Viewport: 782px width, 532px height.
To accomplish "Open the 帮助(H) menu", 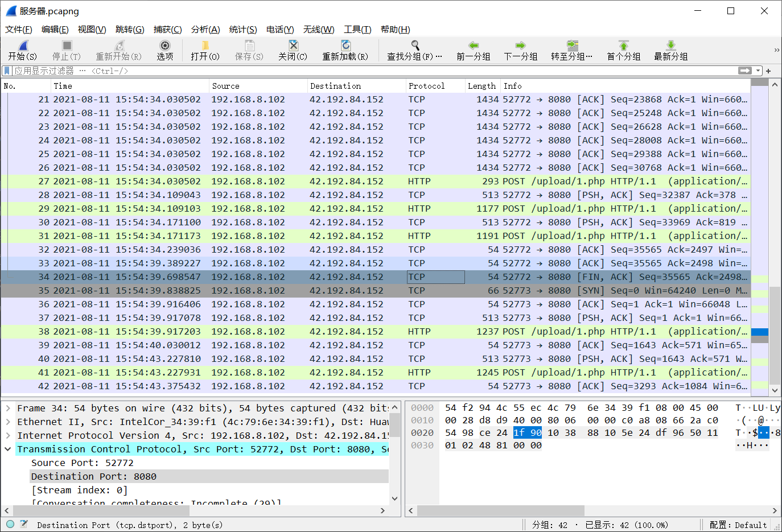I will 396,30.
